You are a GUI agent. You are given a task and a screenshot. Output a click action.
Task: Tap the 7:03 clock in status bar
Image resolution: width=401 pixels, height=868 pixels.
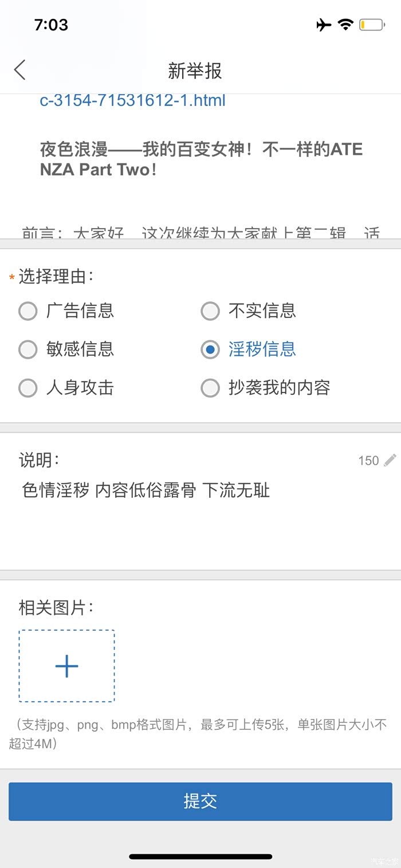(51, 25)
